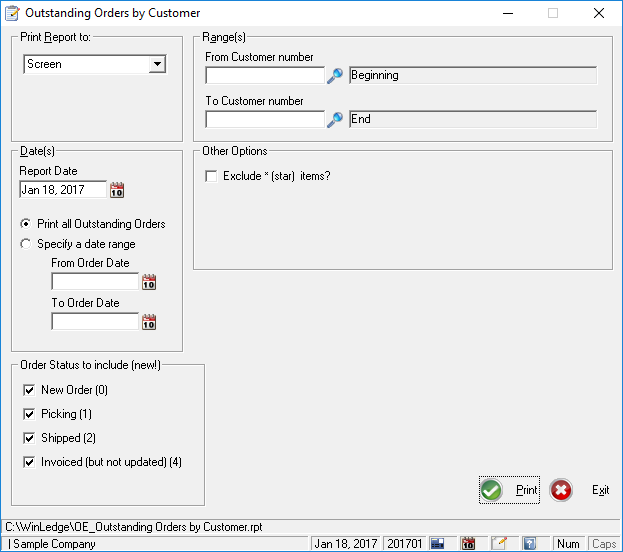
Task: Expand the Print Report to dropdown
Action: [x=157, y=64]
